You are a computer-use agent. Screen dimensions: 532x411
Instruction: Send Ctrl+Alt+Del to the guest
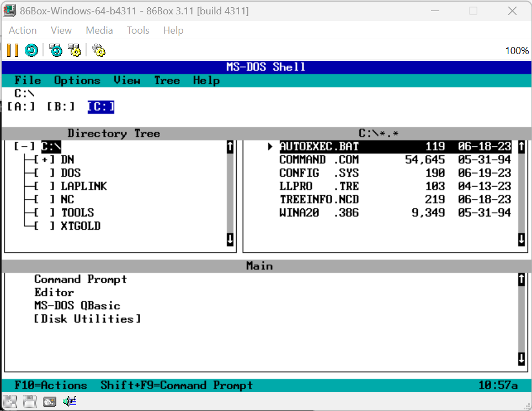pos(56,50)
